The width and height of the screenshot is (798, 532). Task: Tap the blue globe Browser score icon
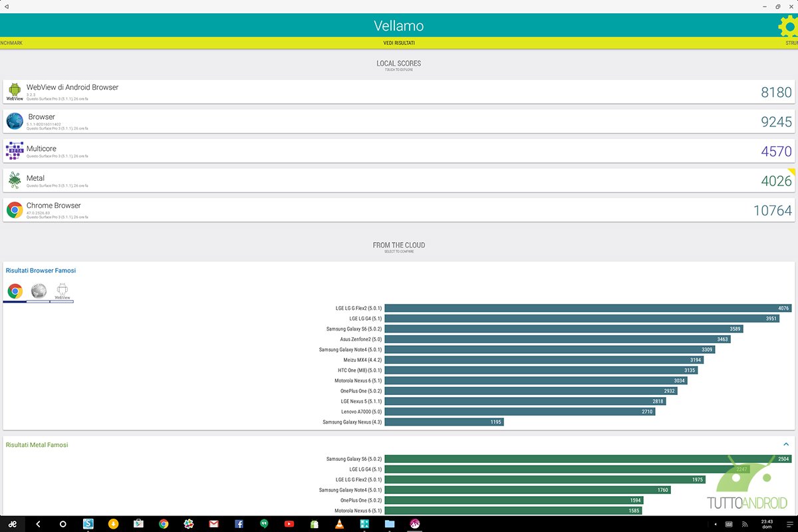pyautogui.click(x=15, y=121)
